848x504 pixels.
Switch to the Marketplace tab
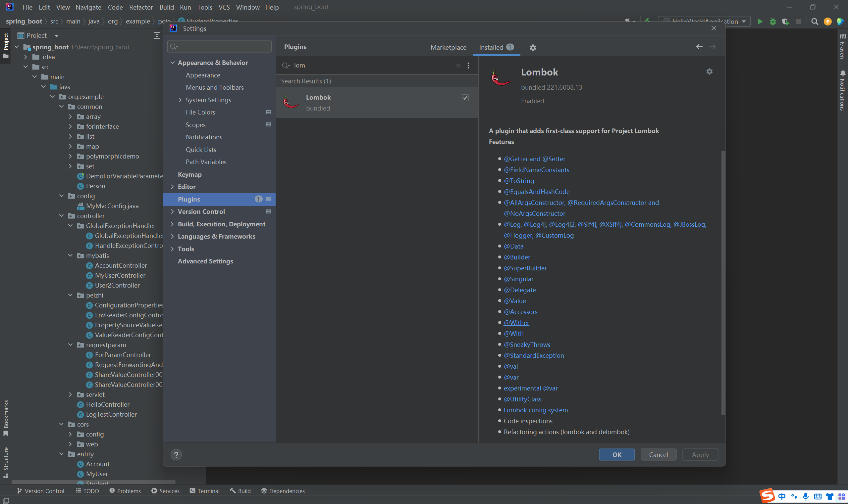tap(448, 48)
